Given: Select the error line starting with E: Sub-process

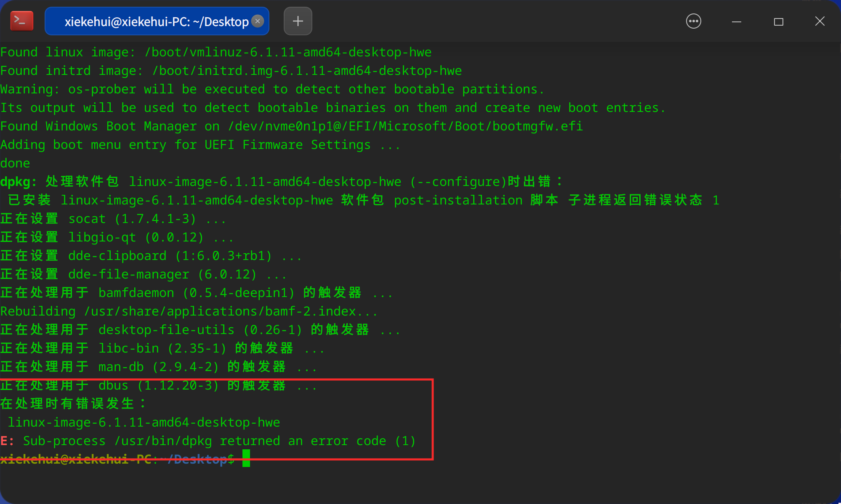Looking at the screenshot, I should coord(208,440).
